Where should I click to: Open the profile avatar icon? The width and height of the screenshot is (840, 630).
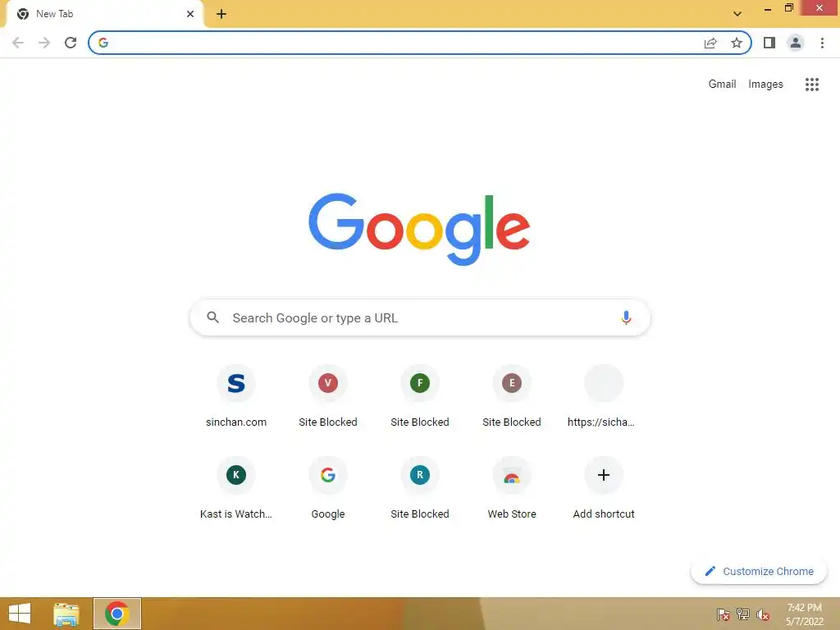796,43
